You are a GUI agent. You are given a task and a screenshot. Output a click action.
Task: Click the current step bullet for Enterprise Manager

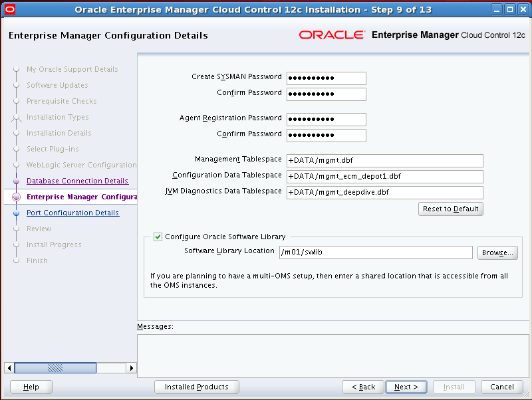pyautogui.click(x=16, y=197)
